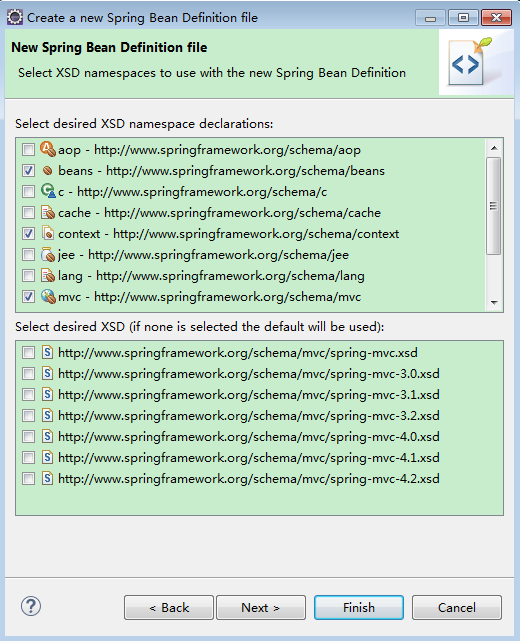Close the dialog with the red X
This screenshot has height=641, width=520.
[x=496, y=18]
